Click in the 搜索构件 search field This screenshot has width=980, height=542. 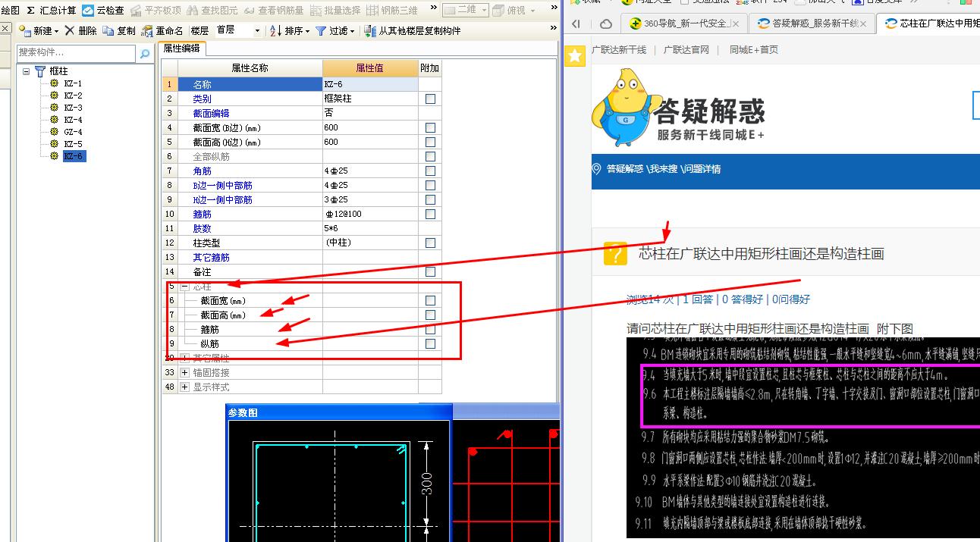(x=77, y=53)
